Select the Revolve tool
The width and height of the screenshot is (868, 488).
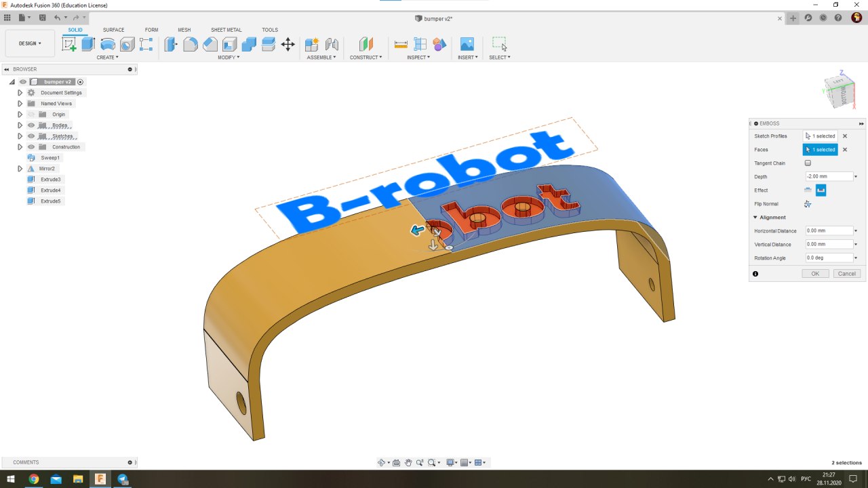coord(107,45)
